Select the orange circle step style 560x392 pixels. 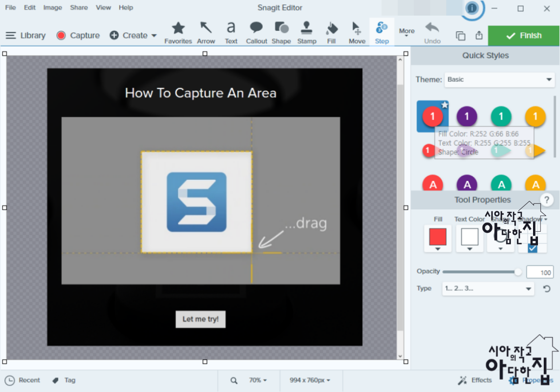535,117
